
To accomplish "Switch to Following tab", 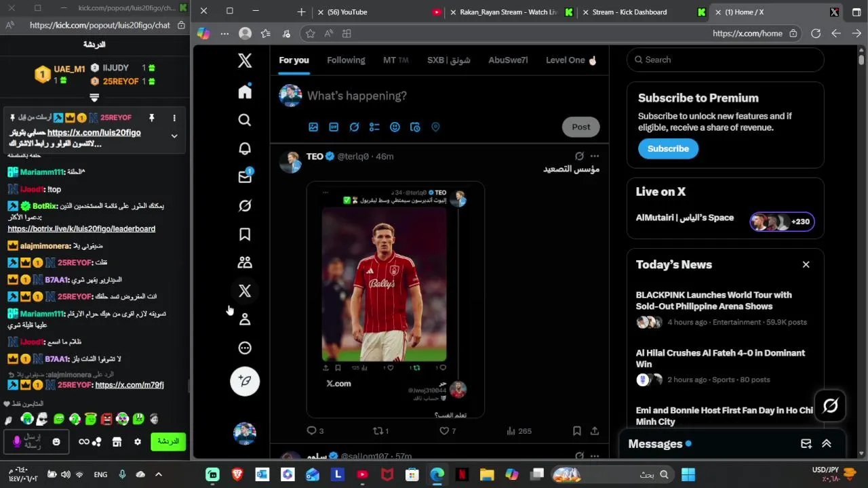I will pyautogui.click(x=346, y=60).
